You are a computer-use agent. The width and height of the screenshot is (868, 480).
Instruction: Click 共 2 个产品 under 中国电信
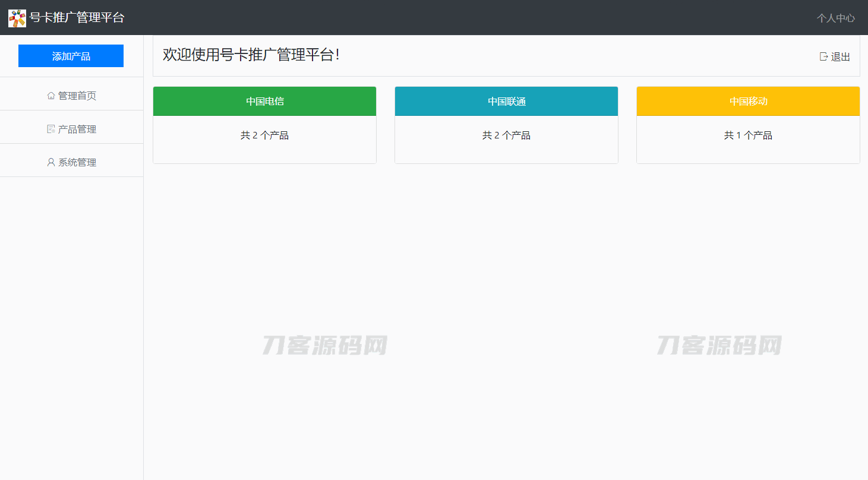[265, 135]
